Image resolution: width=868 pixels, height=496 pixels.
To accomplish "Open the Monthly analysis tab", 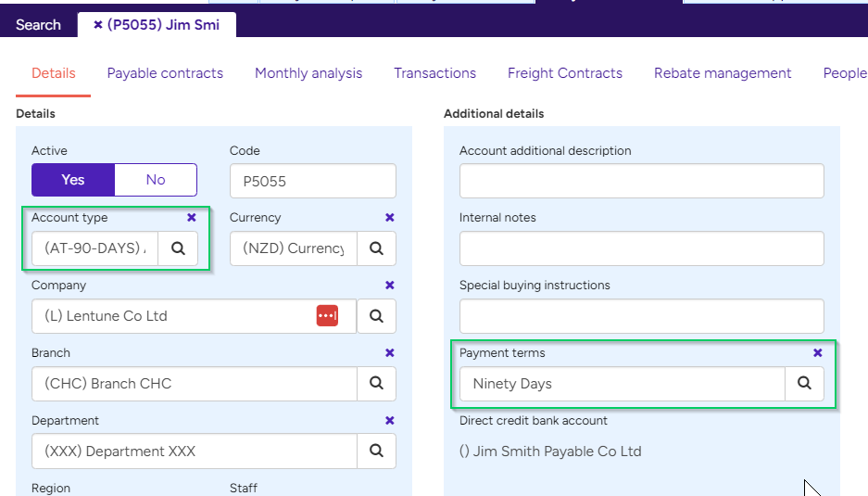I will coord(308,73).
